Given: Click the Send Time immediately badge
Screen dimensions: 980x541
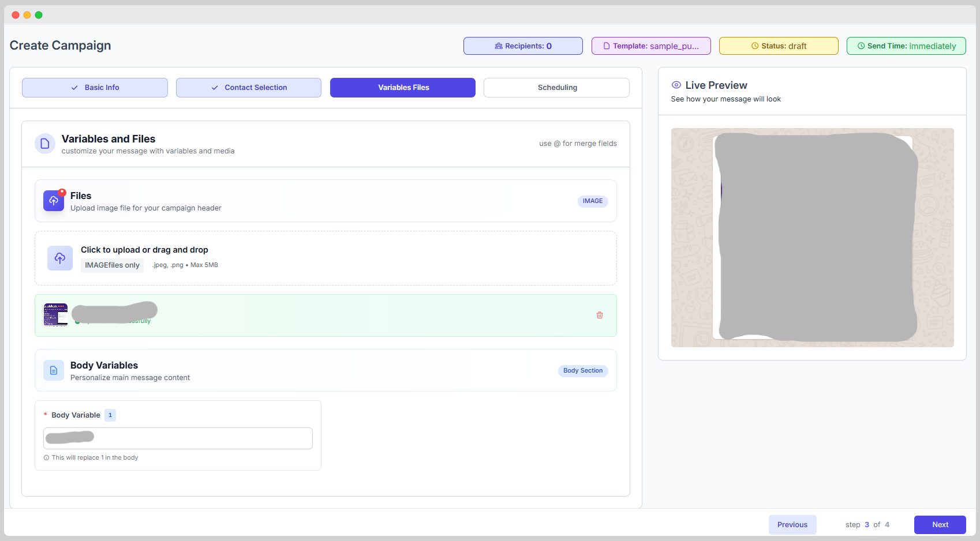Looking at the screenshot, I should coord(906,46).
